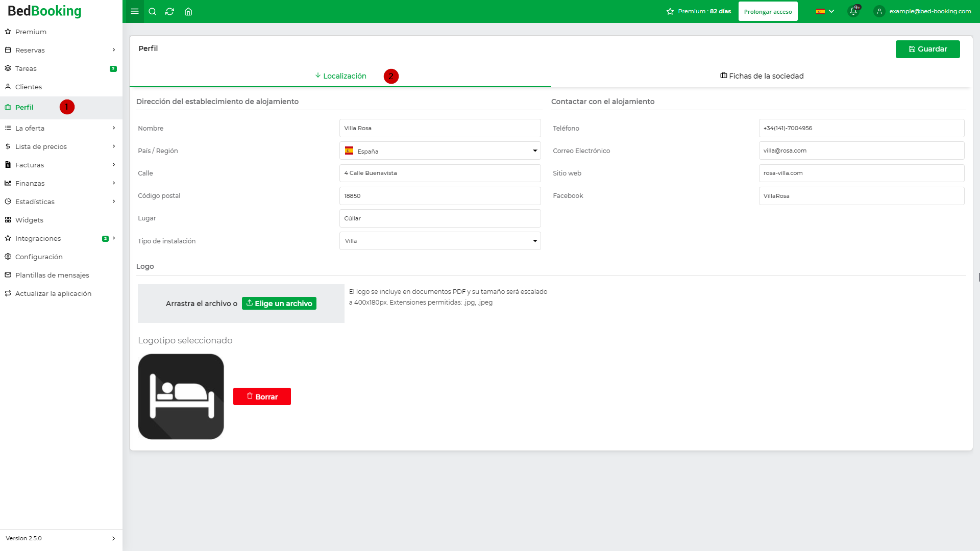Switch to the Localización tab
The image size is (980, 551).
point(340,76)
